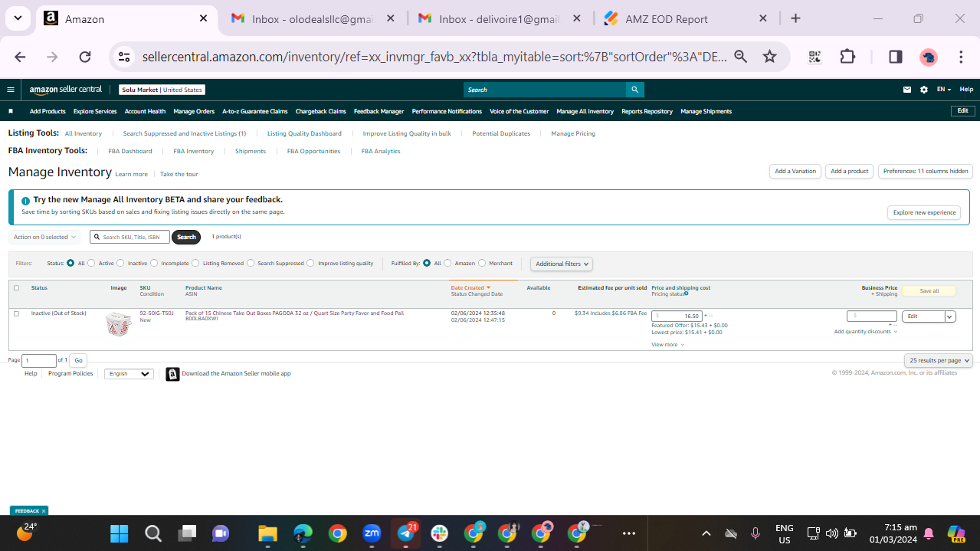The width and height of the screenshot is (980, 551).
Task: Click the price field showing 16.50
Action: (677, 316)
